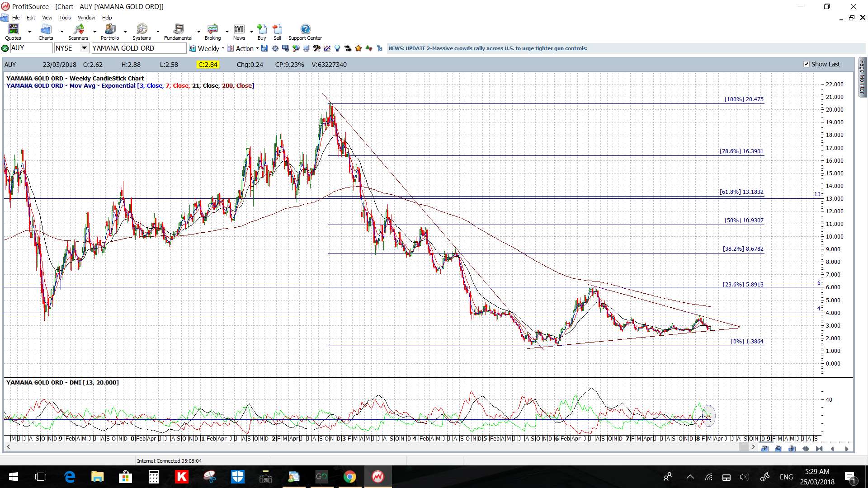
Task: Launch the Scanners tool
Action: (x=78, y=33)
